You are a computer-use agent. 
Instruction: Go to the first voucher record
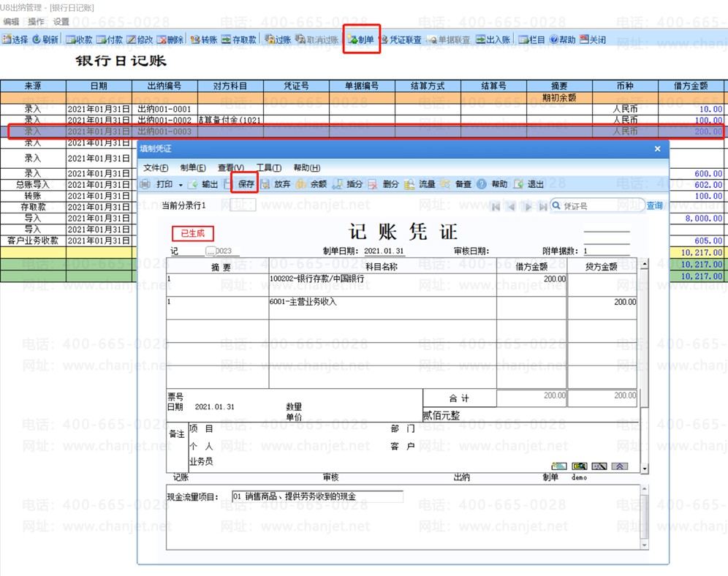[496, 207]
